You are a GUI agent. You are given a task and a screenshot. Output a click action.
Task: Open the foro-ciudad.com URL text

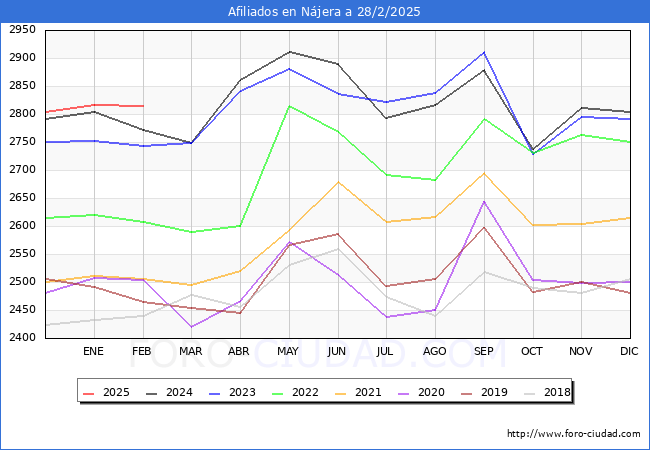(574, 434)
